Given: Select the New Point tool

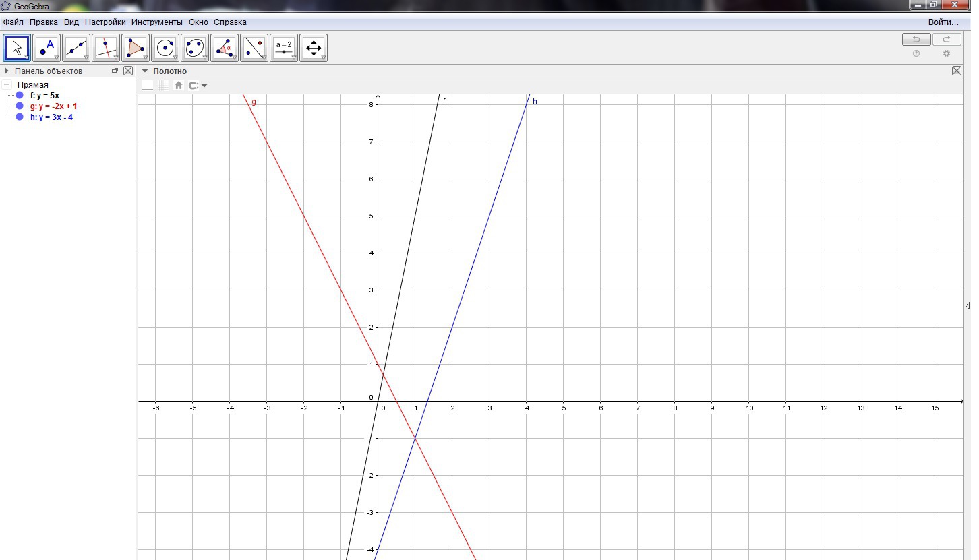Looking at the screenshot, I should pyautogui.click(x=47, y=48).
